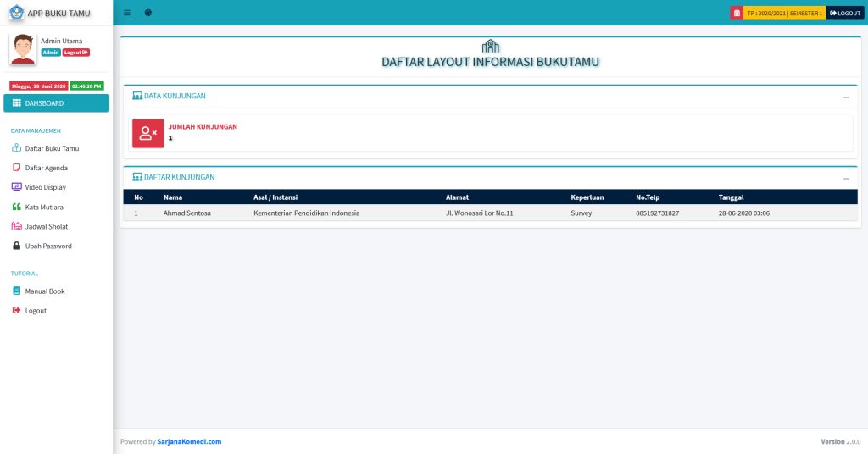Screen dimensions: 868x454
Task: Click the Kata Mutiara quote icon
Action: [x=17, y=207]
